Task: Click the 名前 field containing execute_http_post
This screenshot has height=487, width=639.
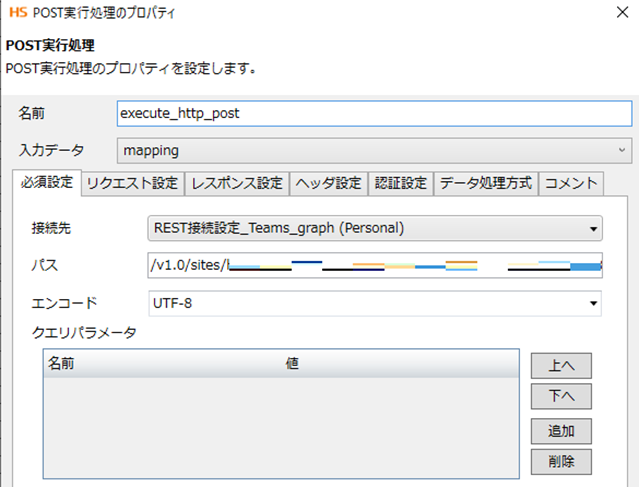Action: point(374,114)
